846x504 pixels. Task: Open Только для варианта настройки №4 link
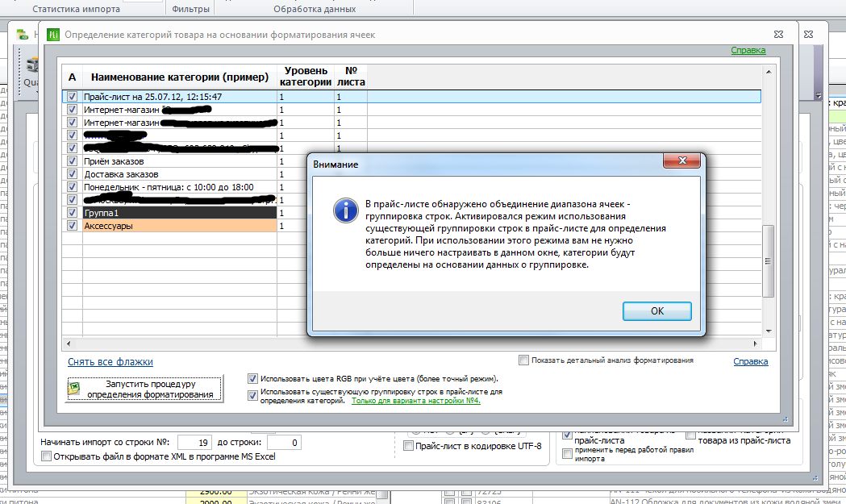[x=415, y=401]
